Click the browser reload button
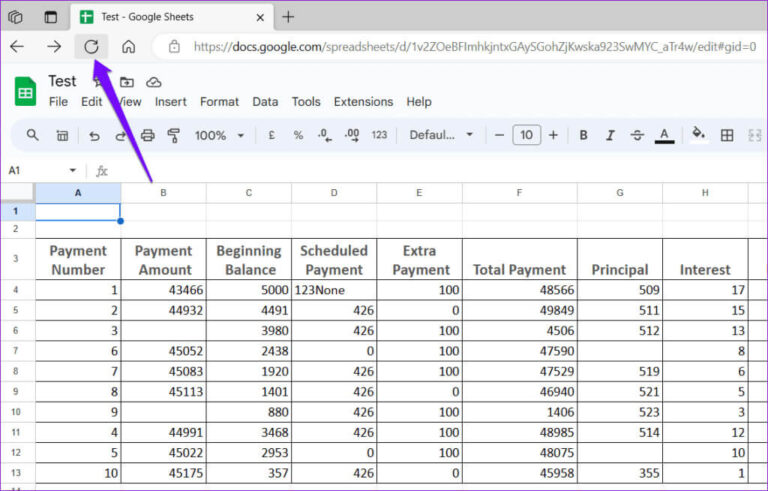 [91, 46]
